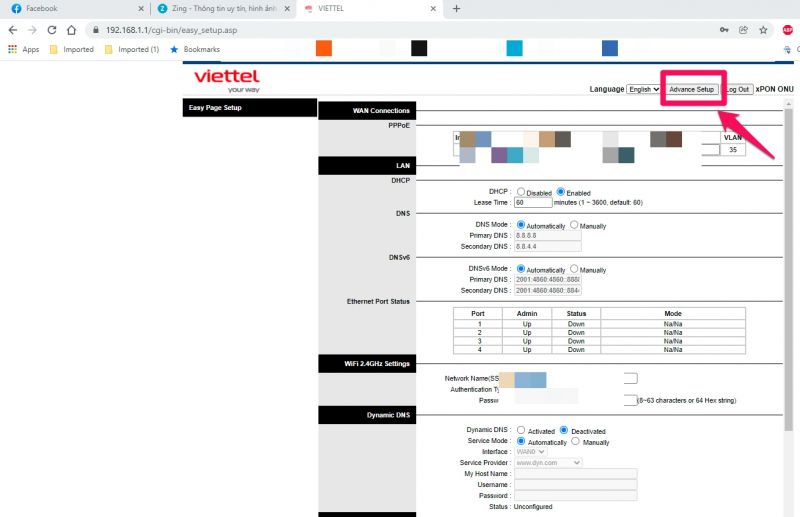Image resolution: width=800 pixels, height=517 pixels.
Task: Open the saved passwords key icon
Action: [x=724, y=30]
